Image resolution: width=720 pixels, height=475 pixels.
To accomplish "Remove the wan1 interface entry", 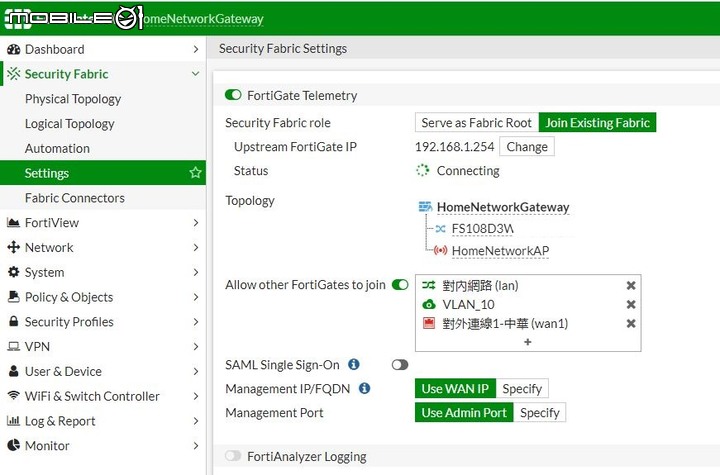I will point(631,324).
